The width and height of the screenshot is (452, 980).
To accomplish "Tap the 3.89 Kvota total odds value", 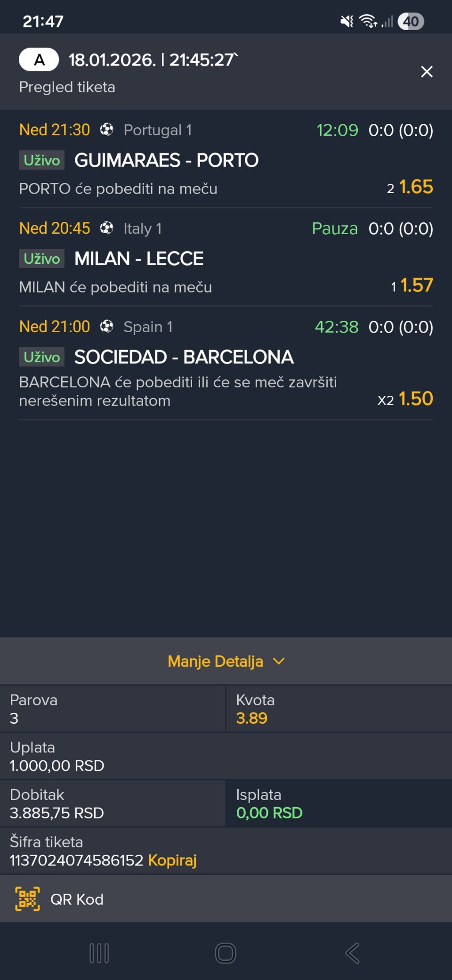I will coord(251,718).
